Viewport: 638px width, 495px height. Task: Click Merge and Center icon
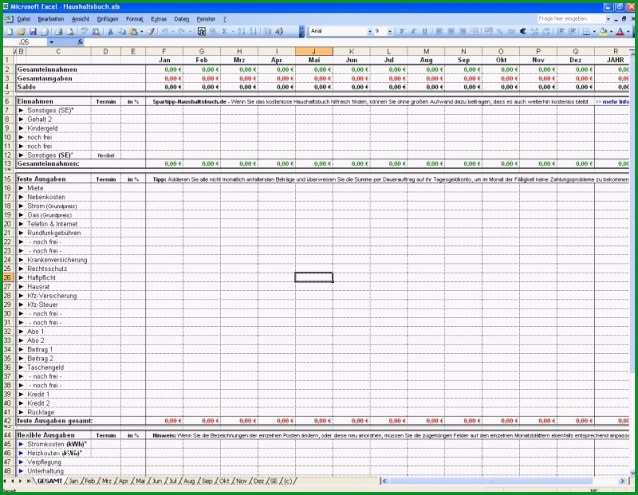tap(475, 31)
